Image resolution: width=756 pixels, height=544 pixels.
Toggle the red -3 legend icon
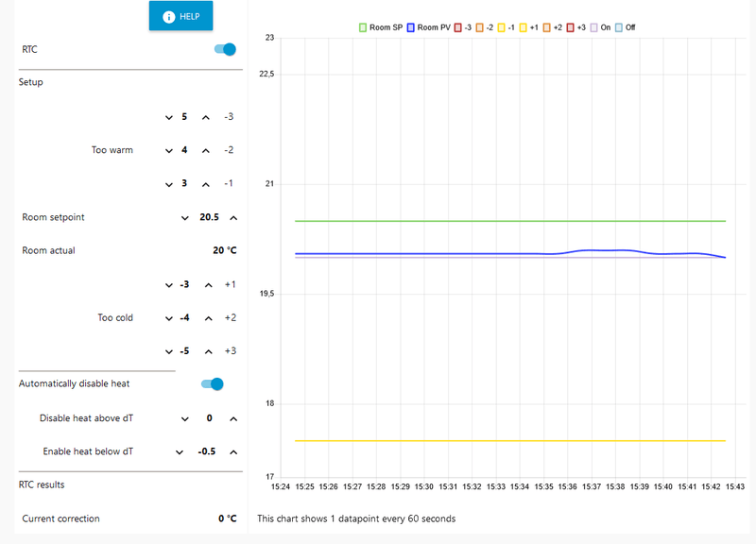pos(457,26)
